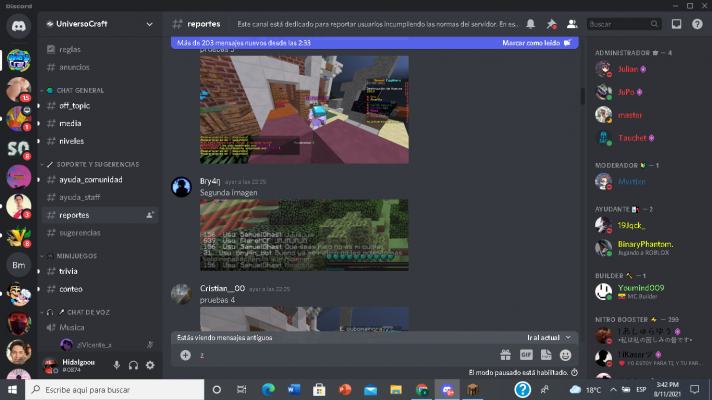Click the search Buscar field
The image size is (712, 400).
tap(623, 24)
